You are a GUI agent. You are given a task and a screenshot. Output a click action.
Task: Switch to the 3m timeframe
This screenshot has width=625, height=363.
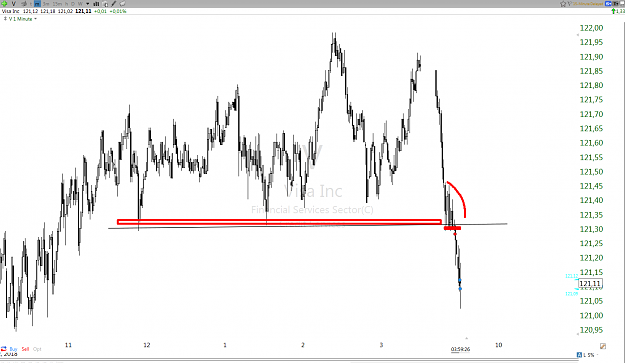[x=46, y=4]
